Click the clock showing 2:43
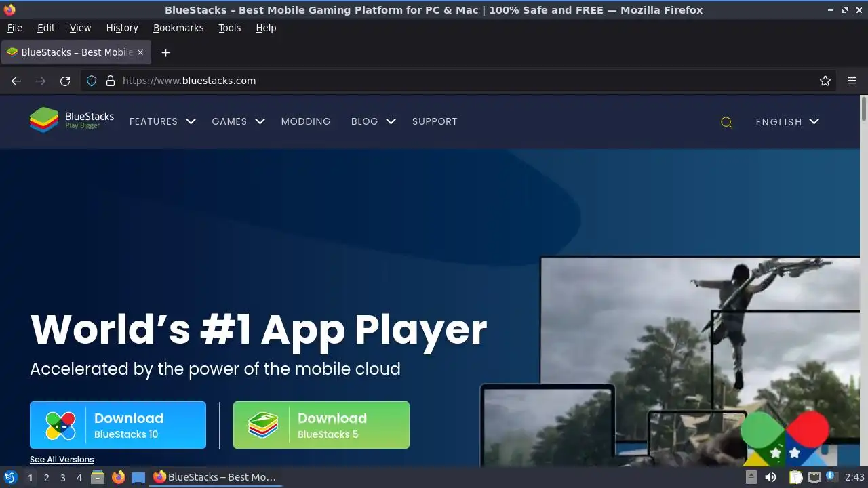Image resolution: width=868 pixels, height=488 pixels. (854, 477)
